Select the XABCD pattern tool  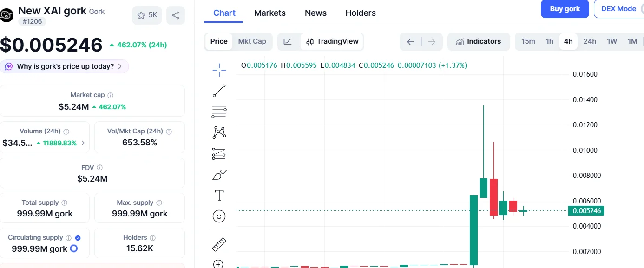coord(218,132)
